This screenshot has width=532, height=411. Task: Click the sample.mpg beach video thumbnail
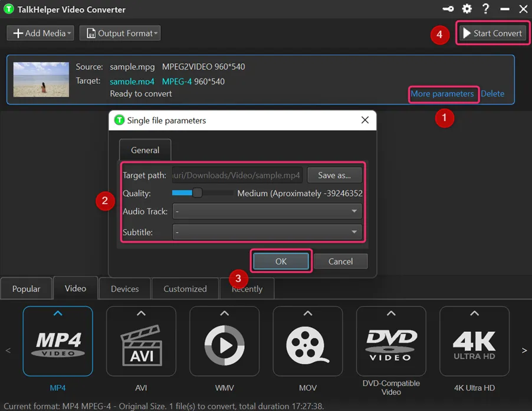[41, 80]
